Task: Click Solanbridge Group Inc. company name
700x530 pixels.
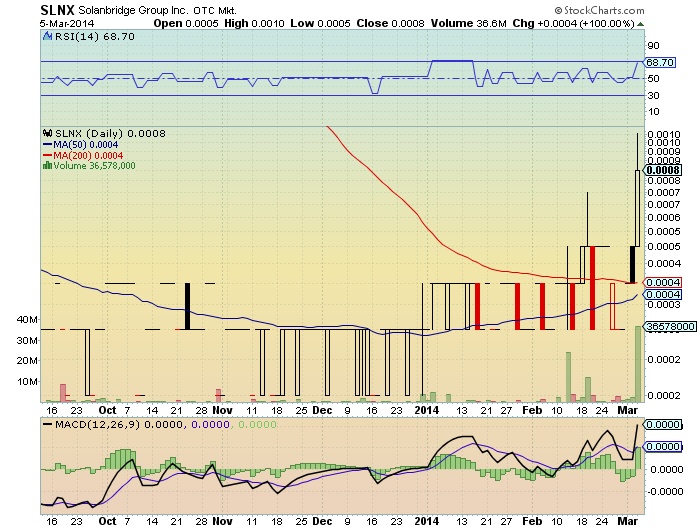Action: pyautogui.click(x=133, y=10)
